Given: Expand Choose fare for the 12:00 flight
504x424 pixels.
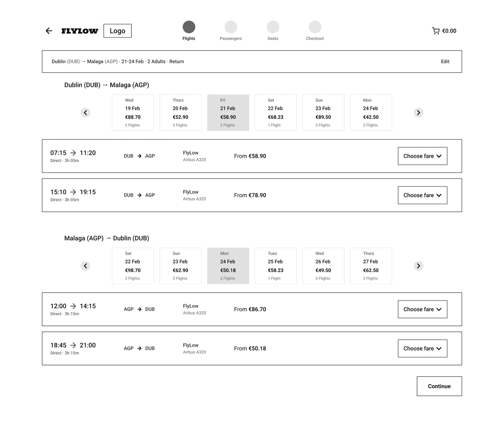Looking at the screenshot, I should point(422,309).
